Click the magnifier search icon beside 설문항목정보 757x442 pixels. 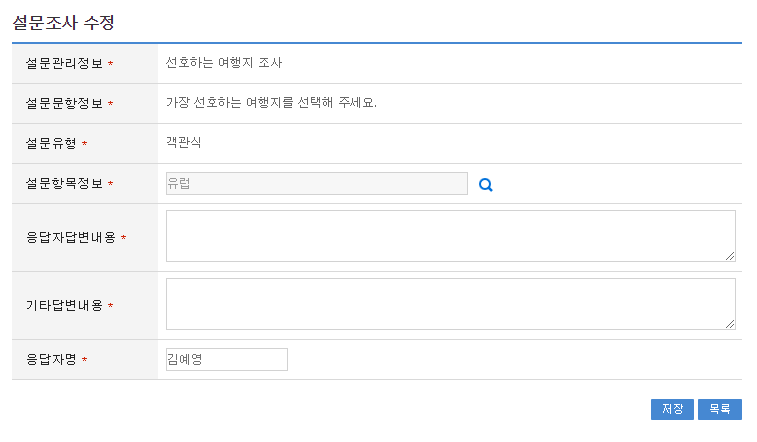[486, 185]
